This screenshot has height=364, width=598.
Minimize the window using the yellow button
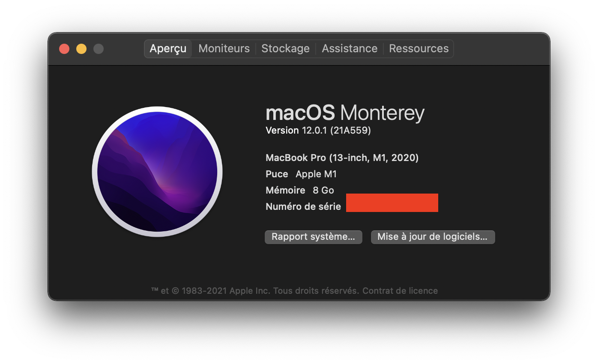81,49
